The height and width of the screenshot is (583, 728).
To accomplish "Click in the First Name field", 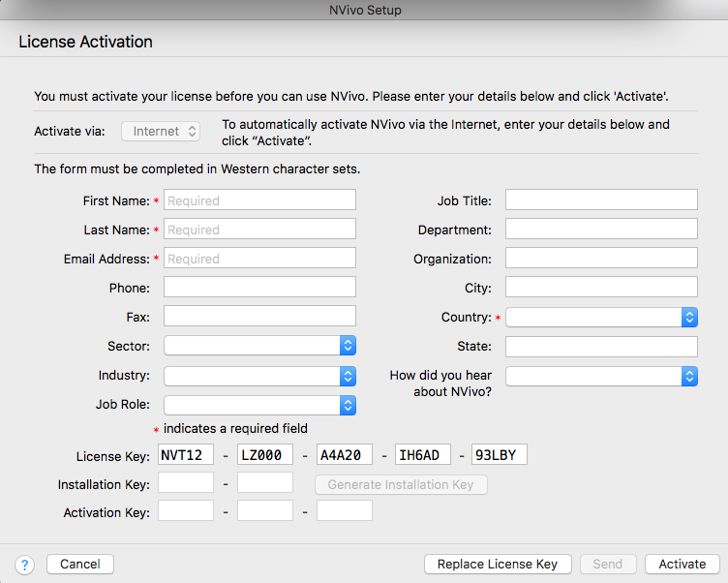I will [259, 200].
